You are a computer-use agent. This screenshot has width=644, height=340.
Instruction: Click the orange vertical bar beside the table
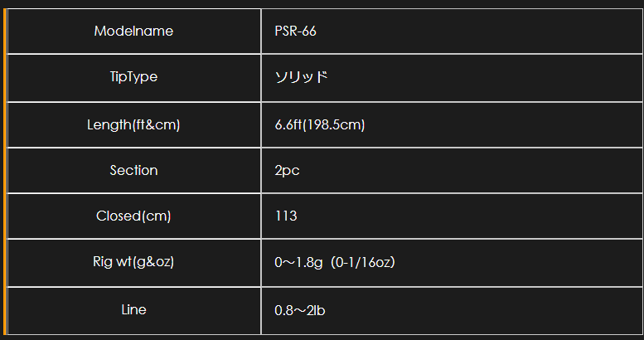coord(4,170)
